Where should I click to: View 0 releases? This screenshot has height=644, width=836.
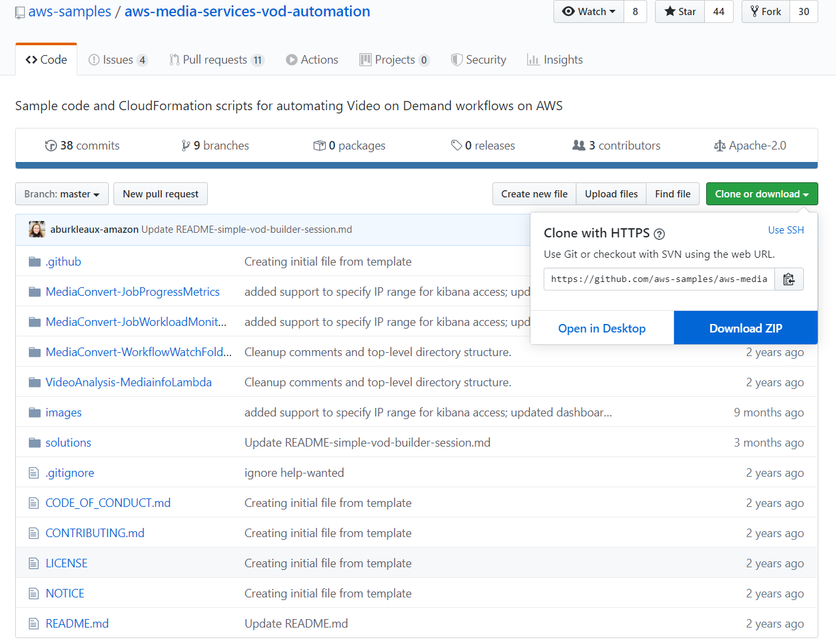pyautogui.click(x=483, y=146)
